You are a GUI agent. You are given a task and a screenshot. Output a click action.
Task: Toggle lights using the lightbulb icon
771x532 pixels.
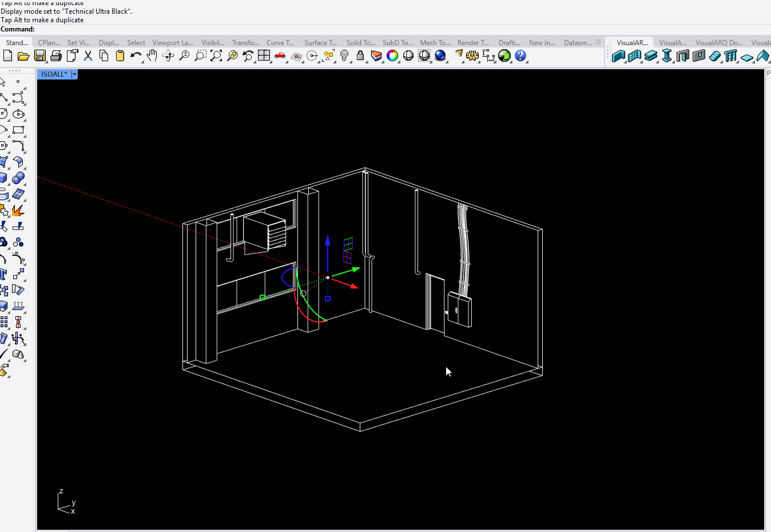coord(343,55)
